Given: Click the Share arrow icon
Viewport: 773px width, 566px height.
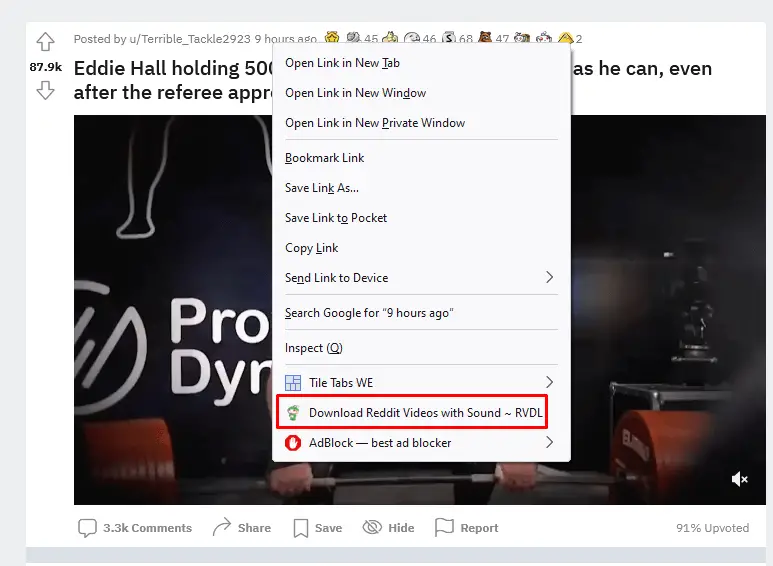Looking at the screenshot, I should click(221, 527).
